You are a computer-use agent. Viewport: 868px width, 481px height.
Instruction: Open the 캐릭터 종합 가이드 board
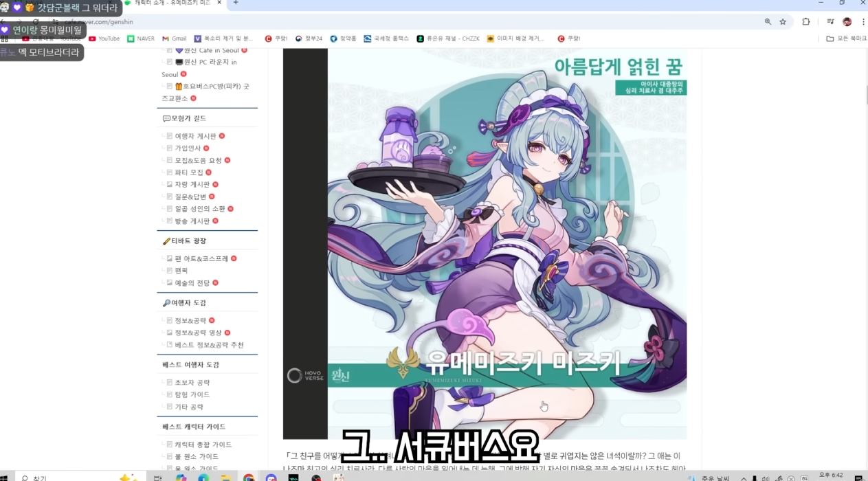[203, 445]
